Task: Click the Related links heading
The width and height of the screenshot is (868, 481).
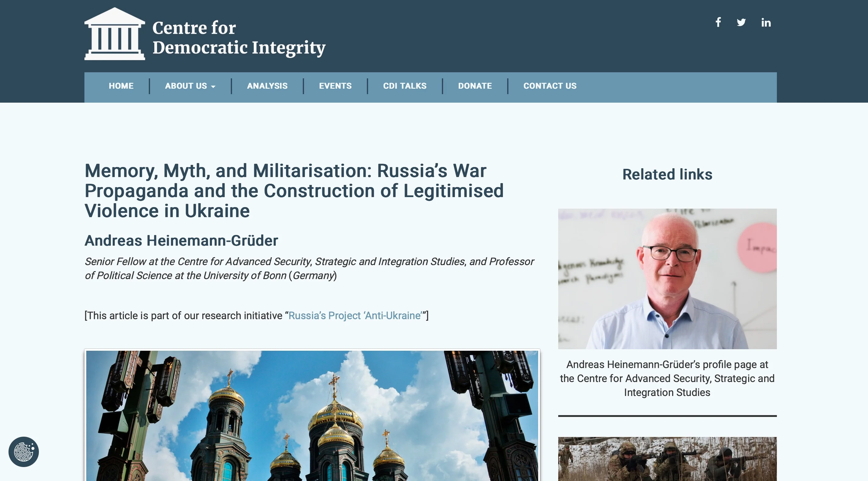Action: tap(667, 175)
